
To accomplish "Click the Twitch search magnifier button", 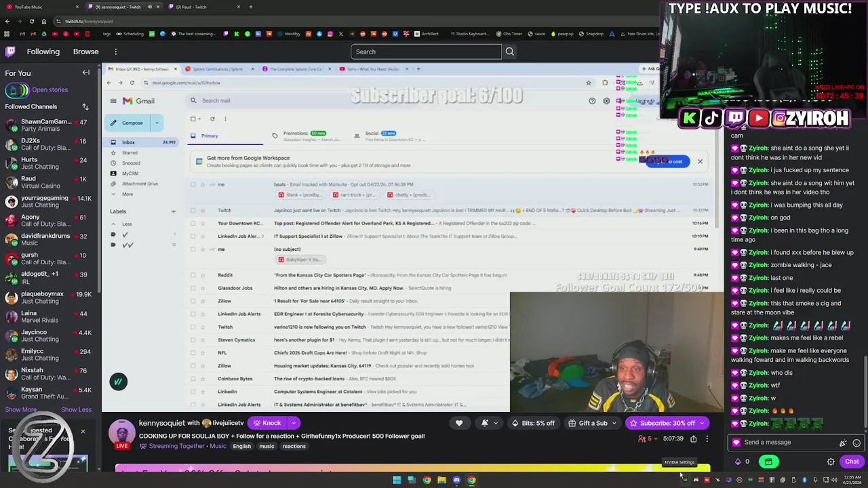I will [510, 52].
